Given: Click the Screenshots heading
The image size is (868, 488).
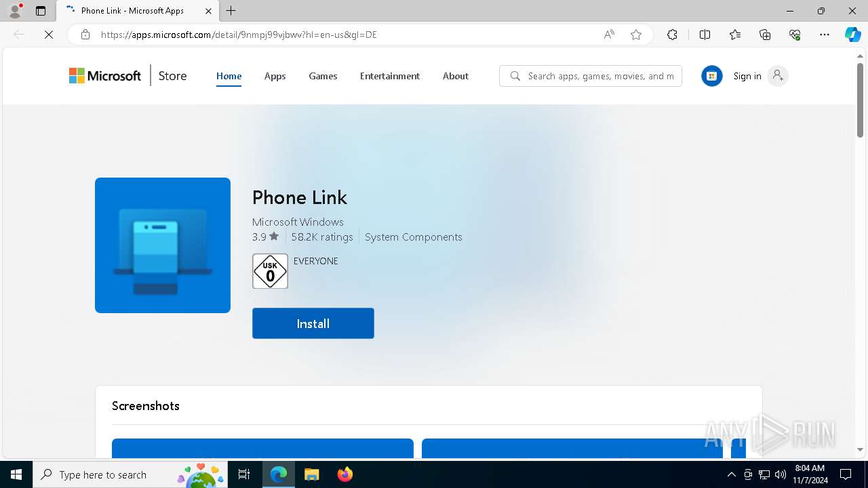Looking at the screenshot, I should point(146,406).
